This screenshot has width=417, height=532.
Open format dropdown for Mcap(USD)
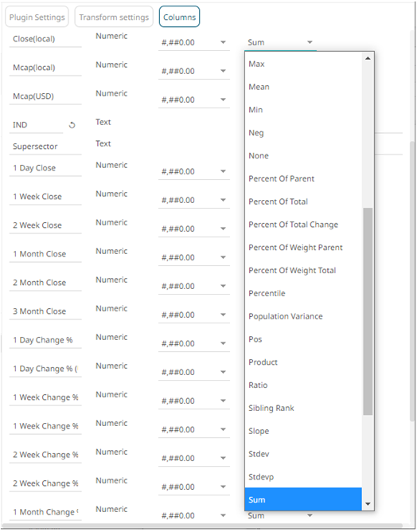pyautogui.click(x=194, y=100)
